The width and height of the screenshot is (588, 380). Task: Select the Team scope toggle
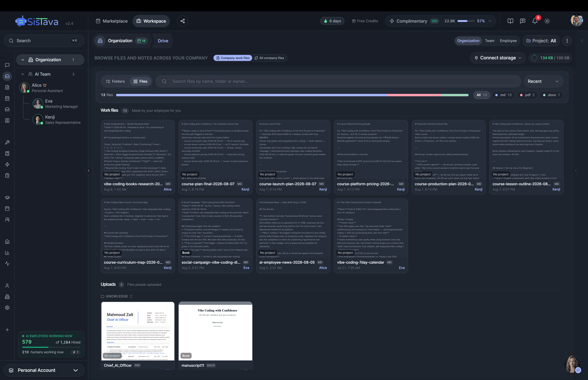(x=489, y=41)
